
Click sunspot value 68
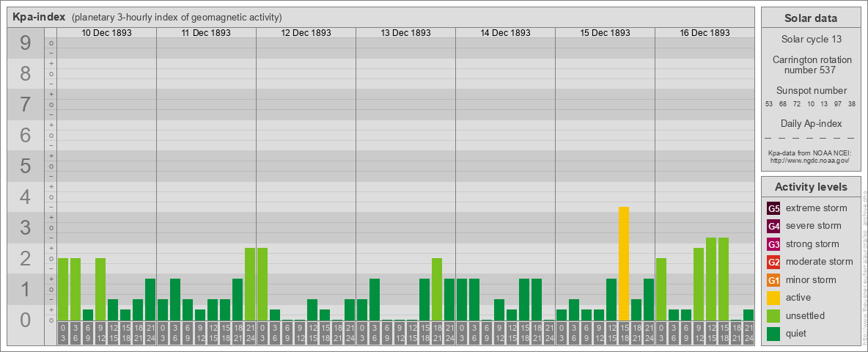pyautogui.click(x=783, y=104)
